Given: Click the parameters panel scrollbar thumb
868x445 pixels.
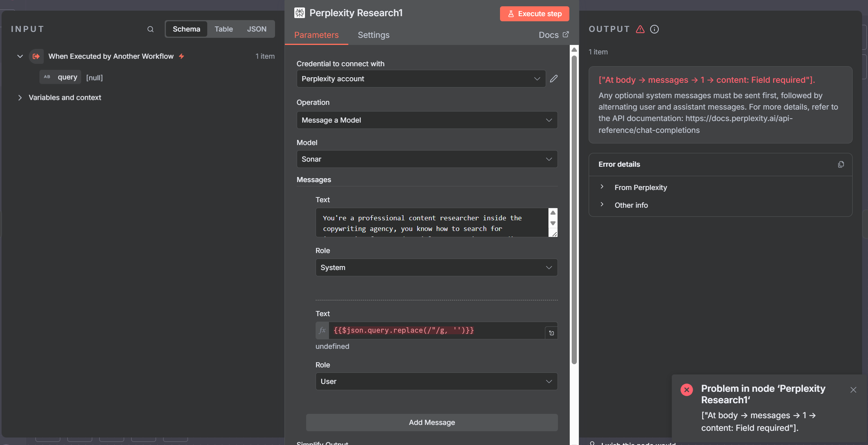Looking at the screenshot, I should (x=574, y=209).
